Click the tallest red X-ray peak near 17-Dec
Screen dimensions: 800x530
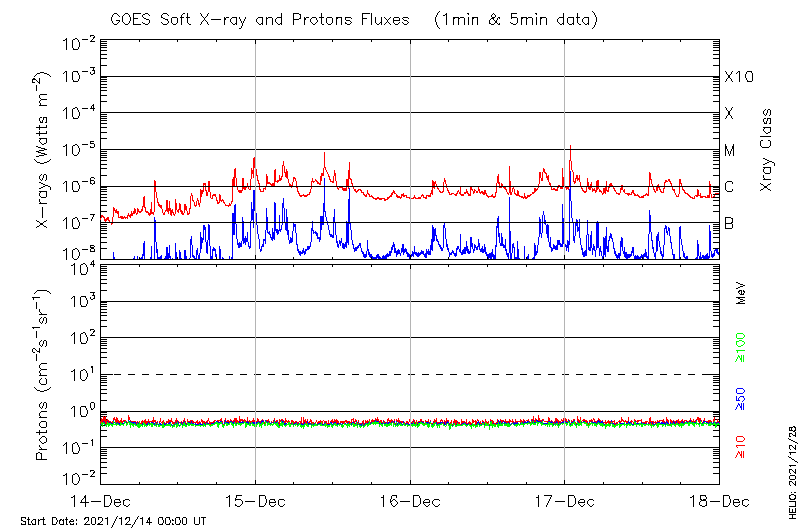571,147
